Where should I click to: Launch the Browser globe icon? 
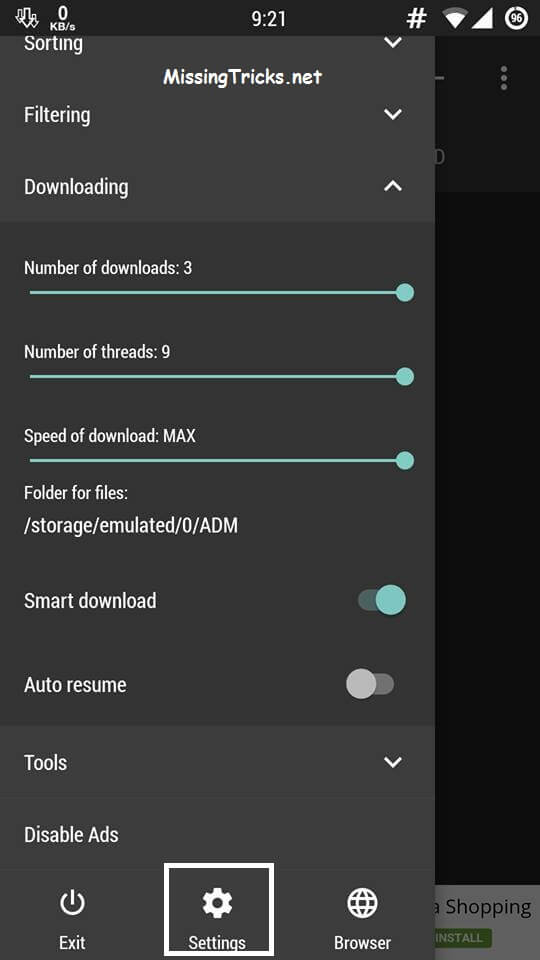(x=362, y=903)
